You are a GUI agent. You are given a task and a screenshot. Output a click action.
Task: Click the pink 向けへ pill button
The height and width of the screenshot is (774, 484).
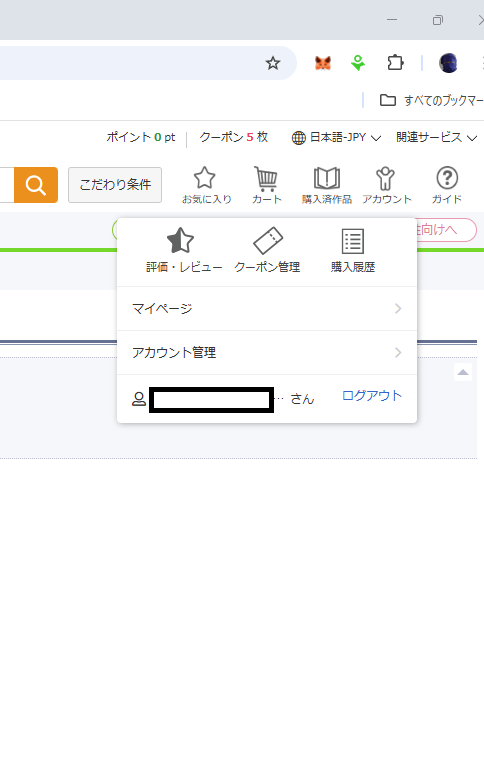pos(446,230)
